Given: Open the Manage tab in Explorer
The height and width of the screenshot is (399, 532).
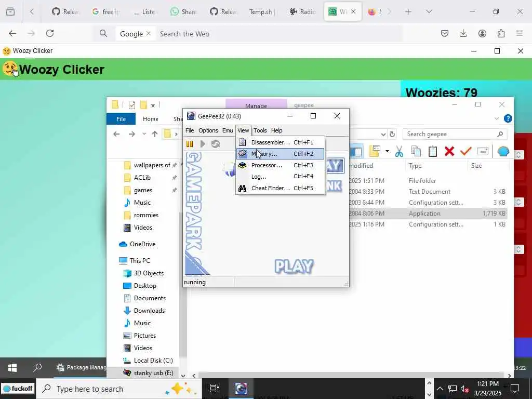Looking at the screenshot, I should pyautogui.click(x=256, y=104).
